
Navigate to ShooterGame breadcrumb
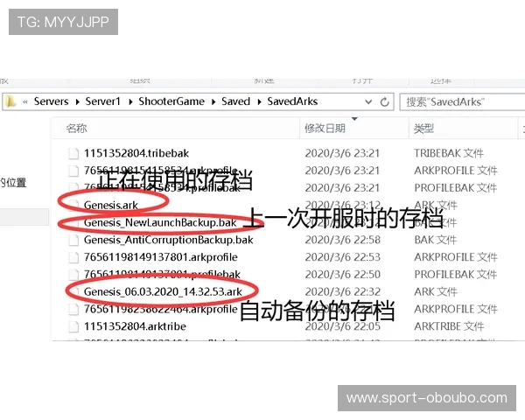click(171, 101)
